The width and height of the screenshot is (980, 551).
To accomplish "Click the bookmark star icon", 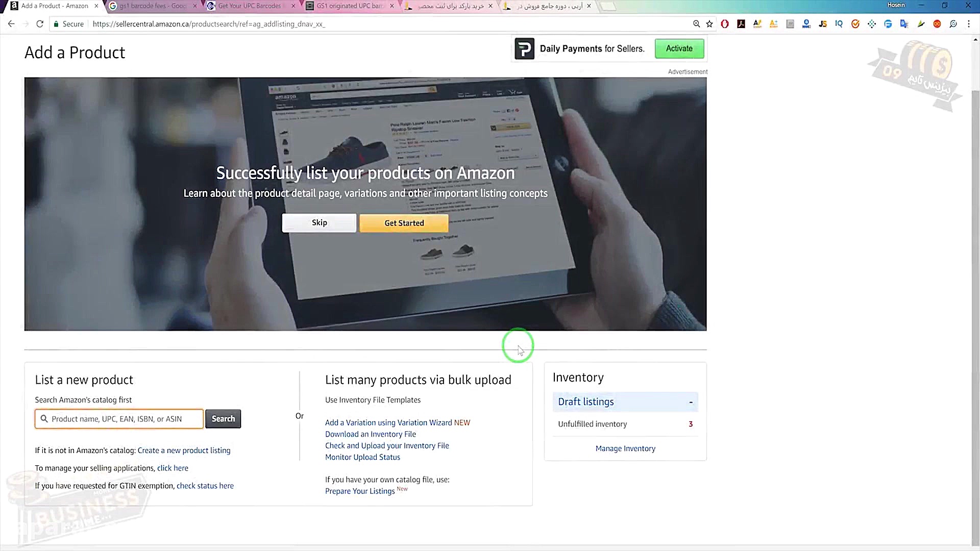I will 709,24.
